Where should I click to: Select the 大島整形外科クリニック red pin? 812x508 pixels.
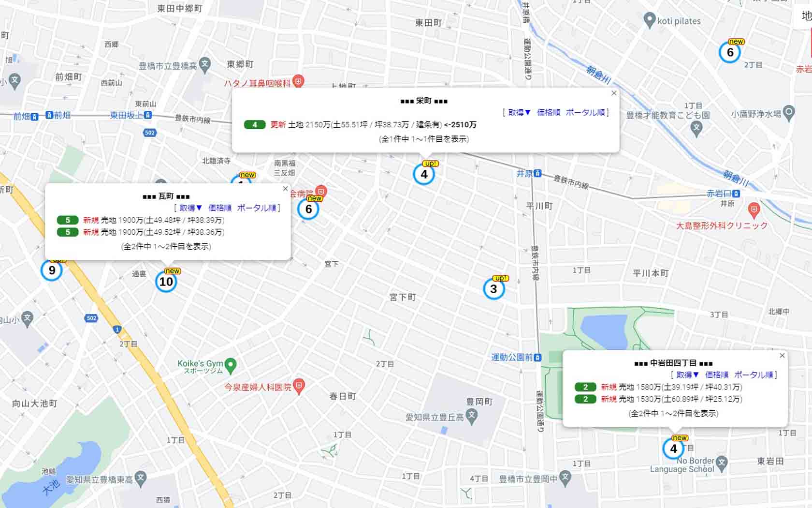[754, 210]
